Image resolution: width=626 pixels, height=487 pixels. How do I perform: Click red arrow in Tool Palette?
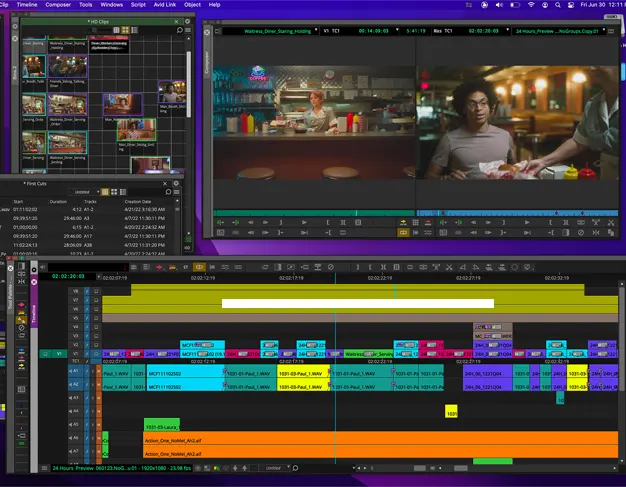coord(22,305)
